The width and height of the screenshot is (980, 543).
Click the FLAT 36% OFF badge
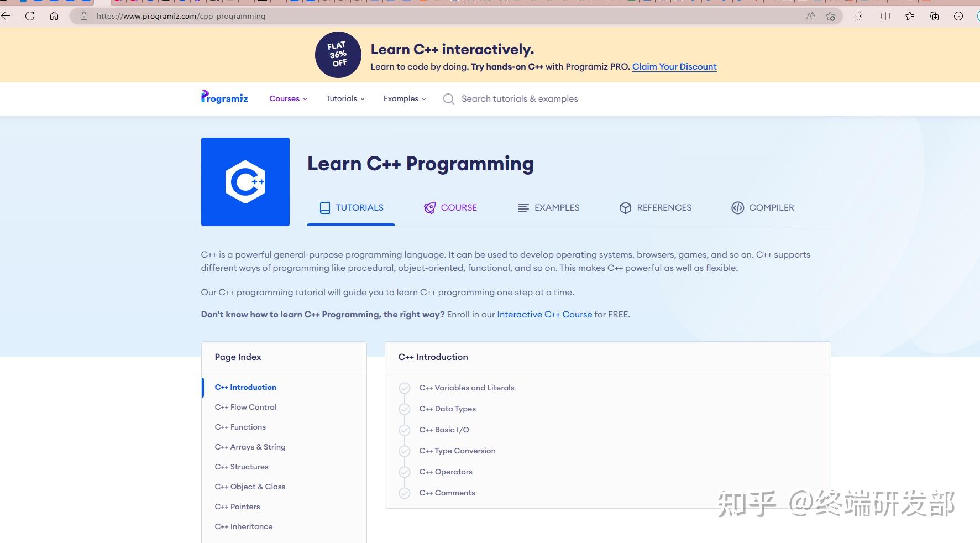pyautogui.click(x=338, y=55)
